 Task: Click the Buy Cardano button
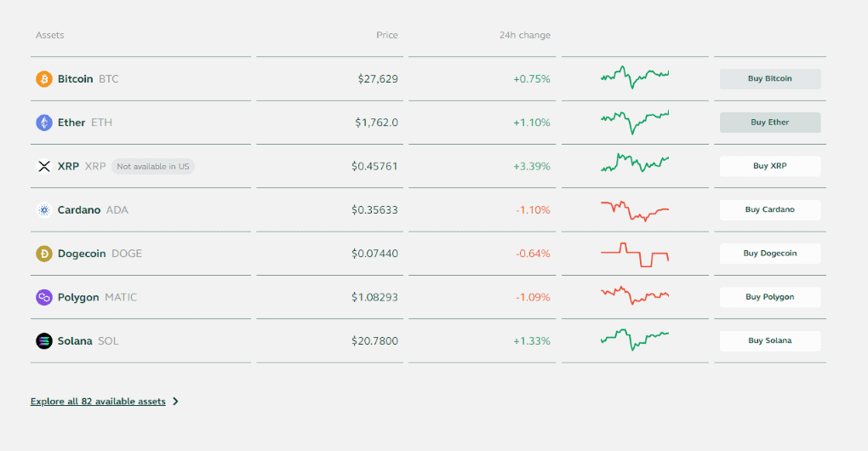(x=770, y=209)
